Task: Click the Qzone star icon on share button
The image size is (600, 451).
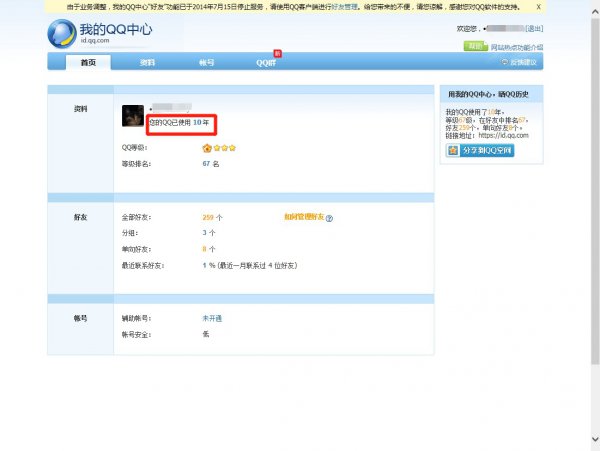Action: click(453, 150)
